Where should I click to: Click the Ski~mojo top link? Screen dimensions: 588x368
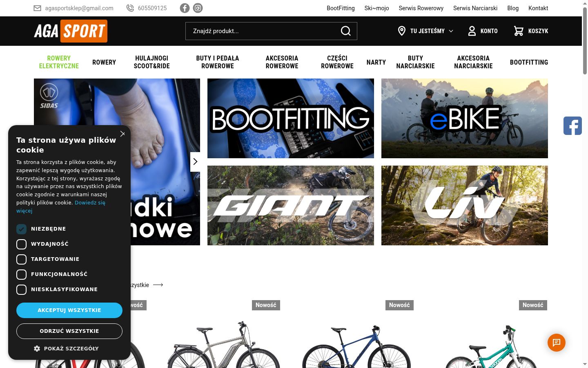click(376, 8)
